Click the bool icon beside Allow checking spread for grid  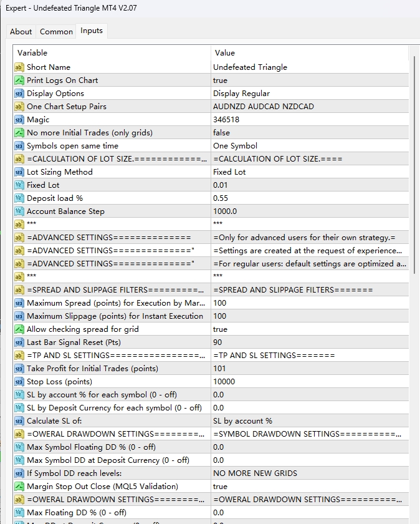pos(19,329)
